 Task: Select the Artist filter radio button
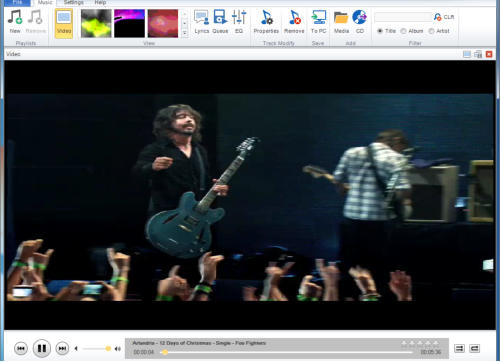[431, 31]
